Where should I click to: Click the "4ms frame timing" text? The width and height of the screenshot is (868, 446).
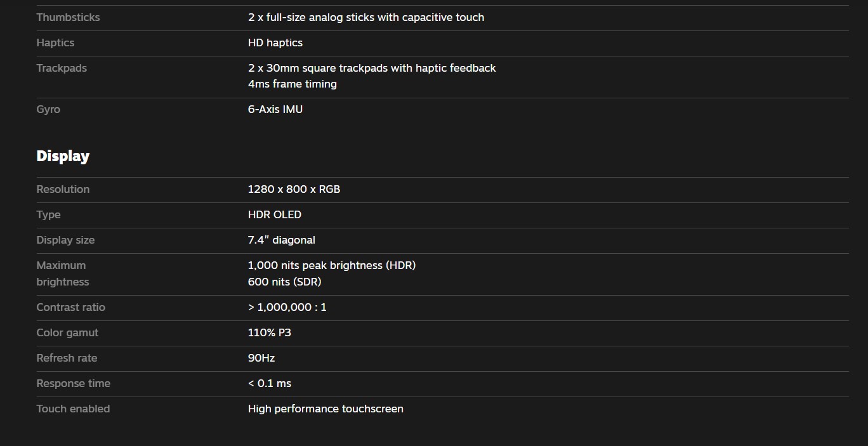292,84
